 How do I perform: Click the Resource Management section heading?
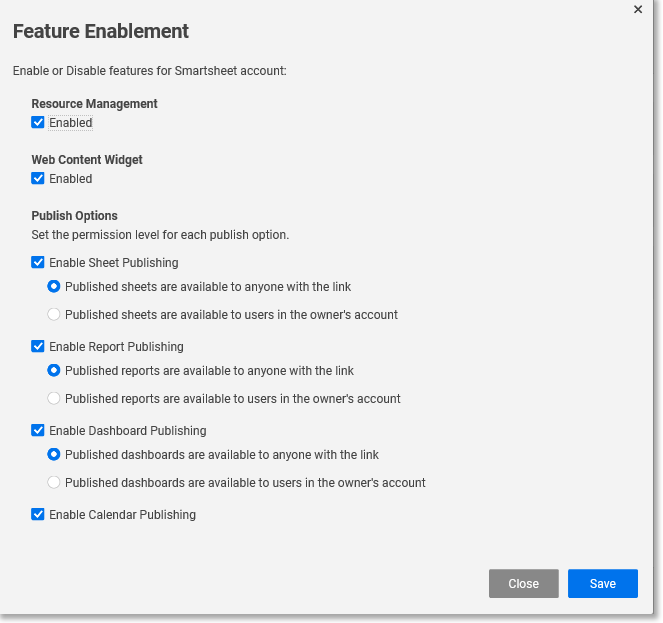click(x=94, y=104)
